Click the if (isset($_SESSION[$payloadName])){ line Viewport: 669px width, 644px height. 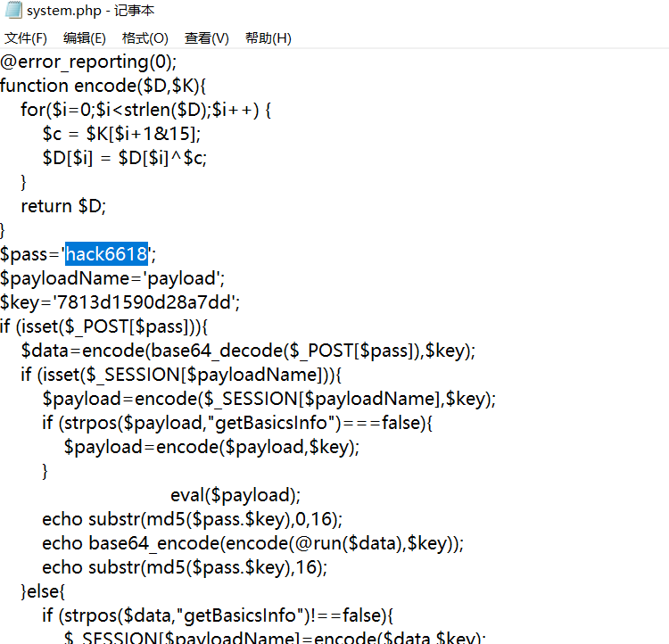click(181, 375)
